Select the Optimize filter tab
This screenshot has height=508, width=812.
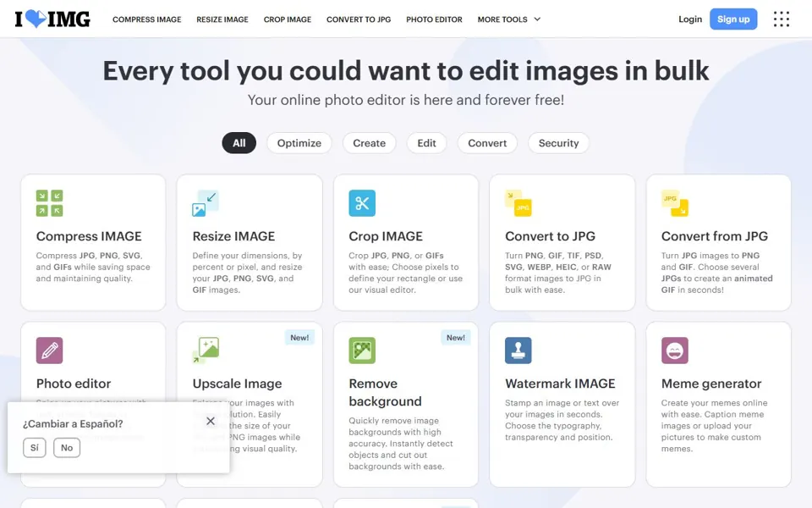tap(299, 143)
